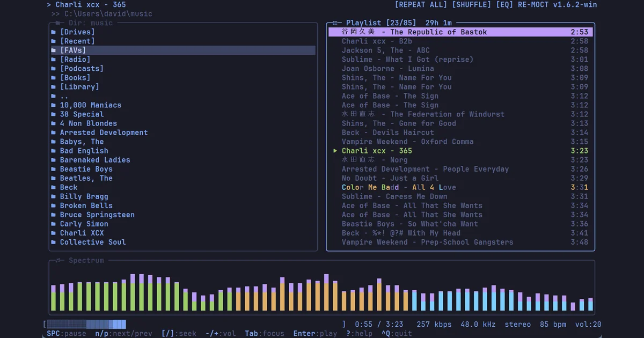Click the folder icon beside Billy Bragg
This screenshot has height=338, width=644.
53,196
